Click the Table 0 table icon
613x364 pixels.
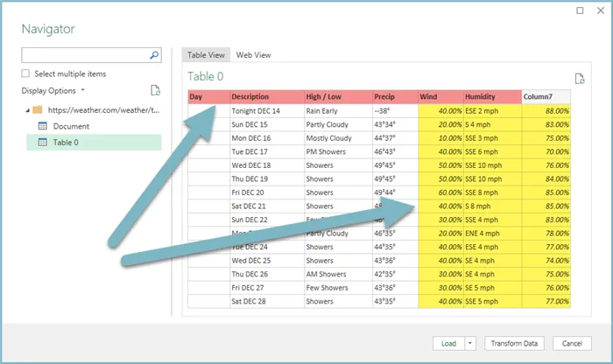click(42, 143)
